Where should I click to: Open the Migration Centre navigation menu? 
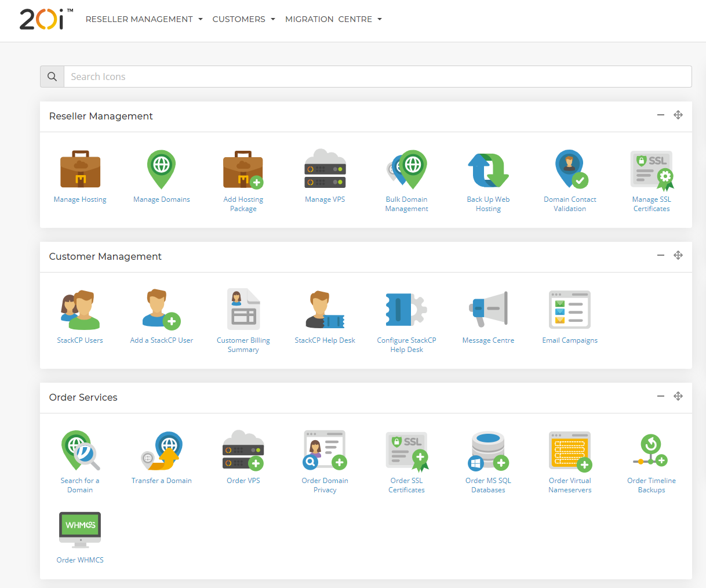point(333,19)
